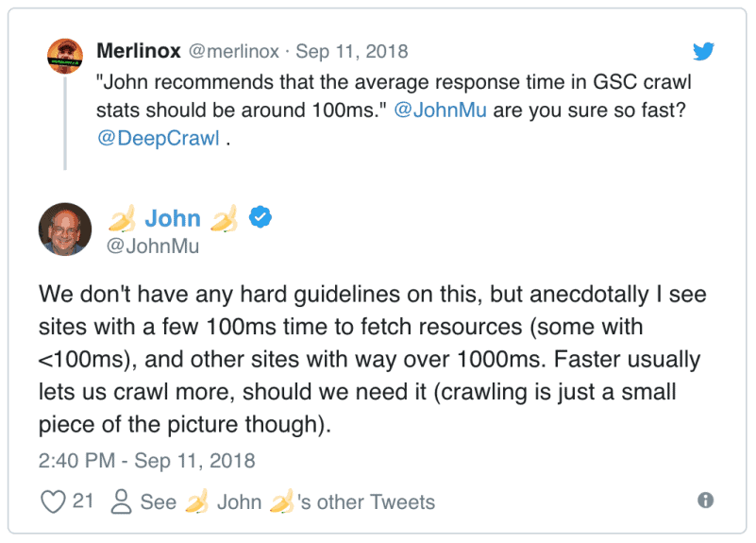756x543 pixels.
Task: Click the Twitter bird logo
Action: 704,51
